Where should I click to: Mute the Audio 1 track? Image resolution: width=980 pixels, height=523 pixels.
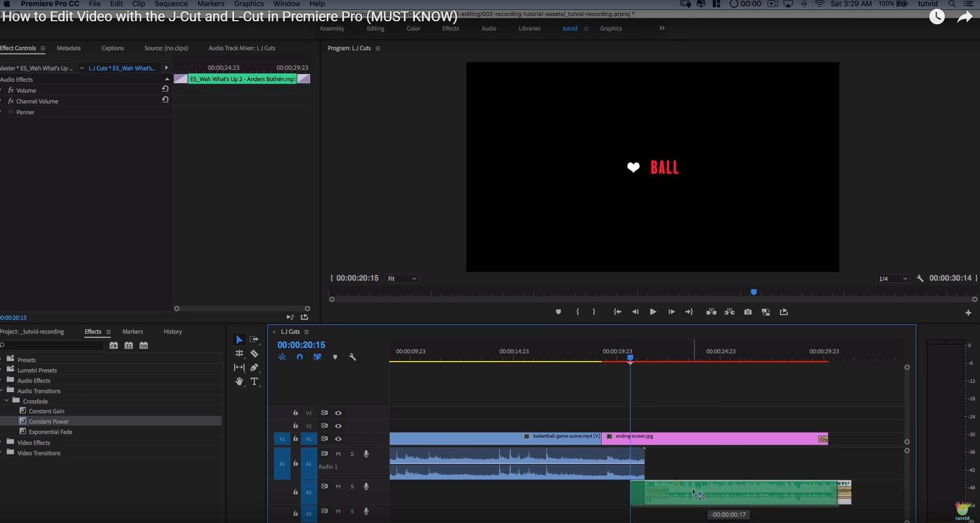pos(338,454)
